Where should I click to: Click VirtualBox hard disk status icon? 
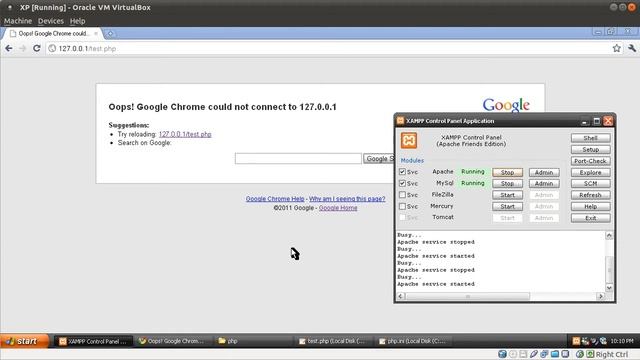[502, 354]
